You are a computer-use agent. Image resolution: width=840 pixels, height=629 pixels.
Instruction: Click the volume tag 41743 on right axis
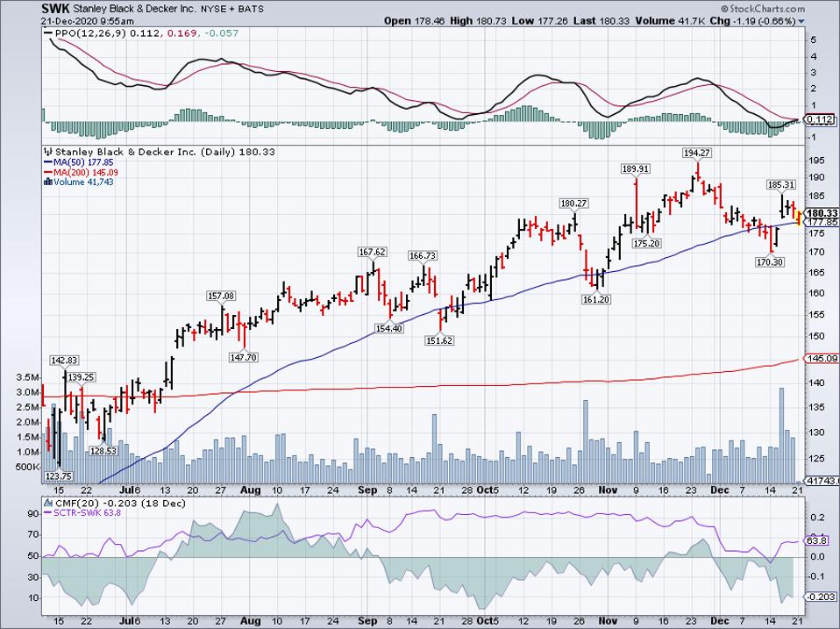822,482
